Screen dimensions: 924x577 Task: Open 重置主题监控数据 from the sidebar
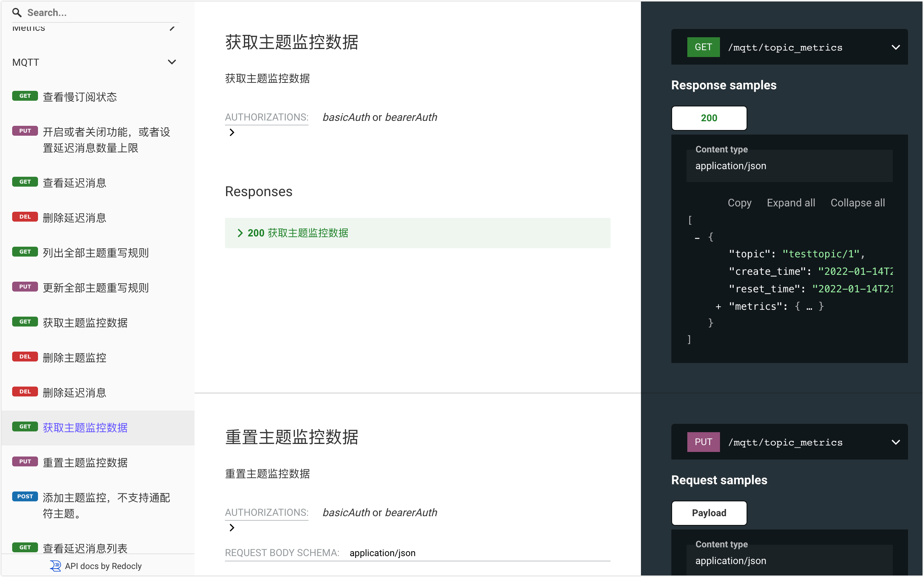point(85,462)
